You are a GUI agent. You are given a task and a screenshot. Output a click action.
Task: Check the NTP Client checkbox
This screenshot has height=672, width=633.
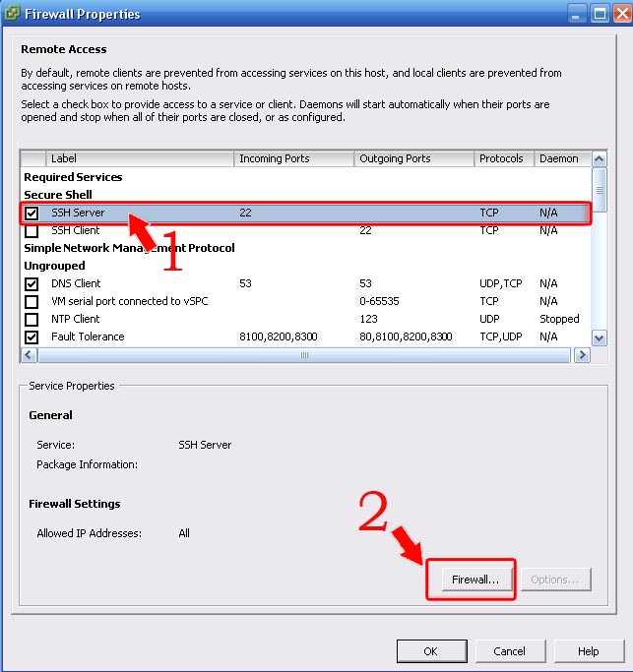[x=32, y=319]
